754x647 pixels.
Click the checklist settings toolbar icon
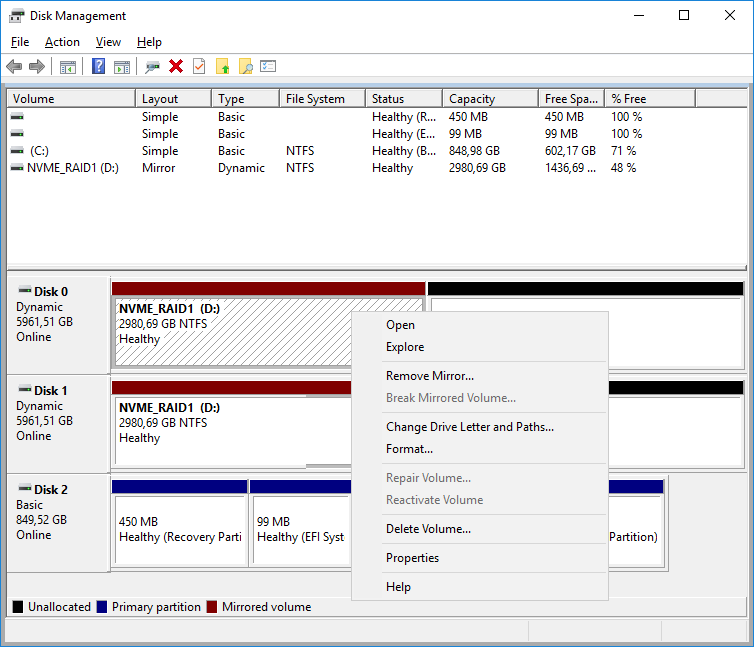pyautogui.click(x=268, y=66)
